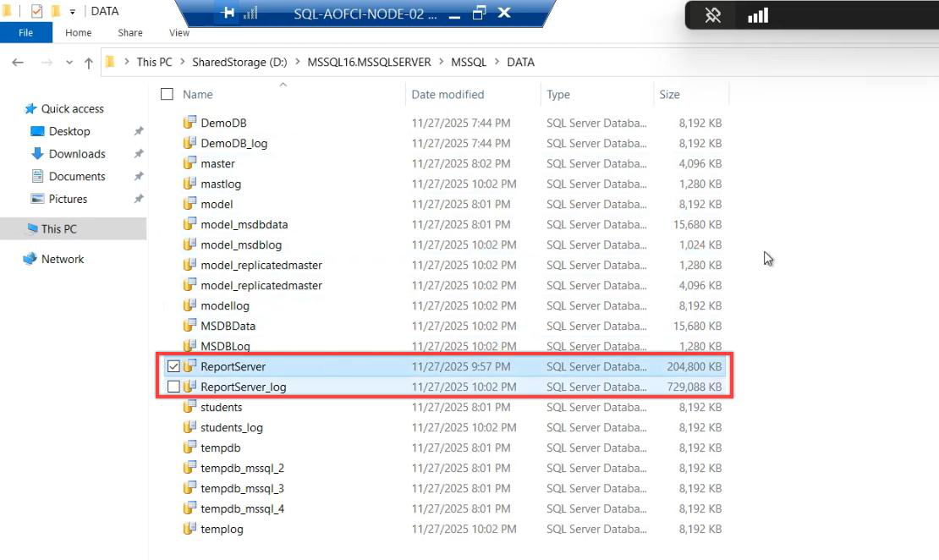The image size is (939, 560).
Task: Select the mastlog file icon
Action: click(x=189, y=184)
